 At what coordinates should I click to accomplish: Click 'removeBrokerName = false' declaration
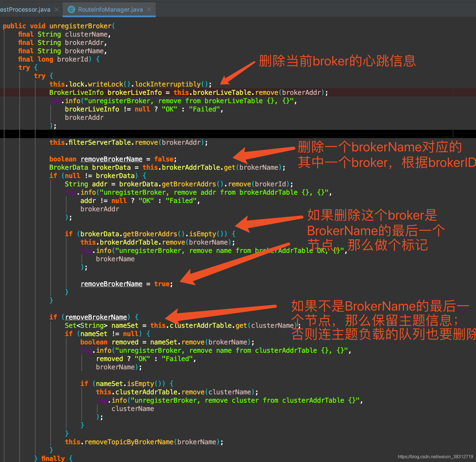click(x=113, y=159)
